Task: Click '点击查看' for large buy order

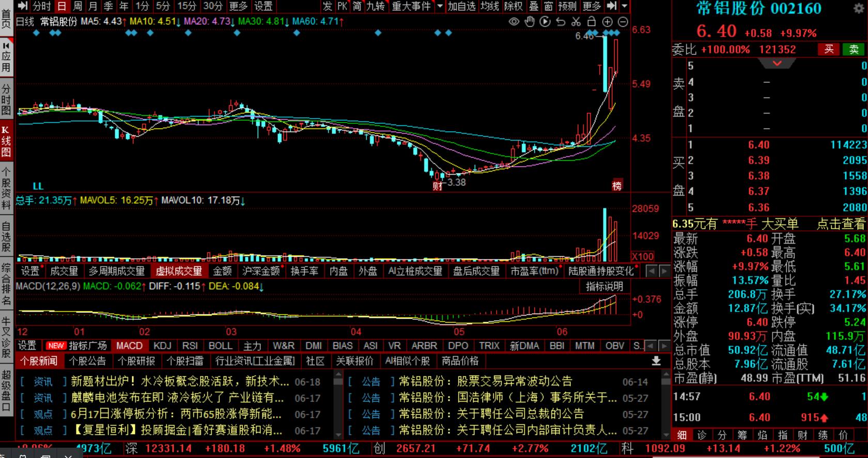Action: (x=841, y=224)
